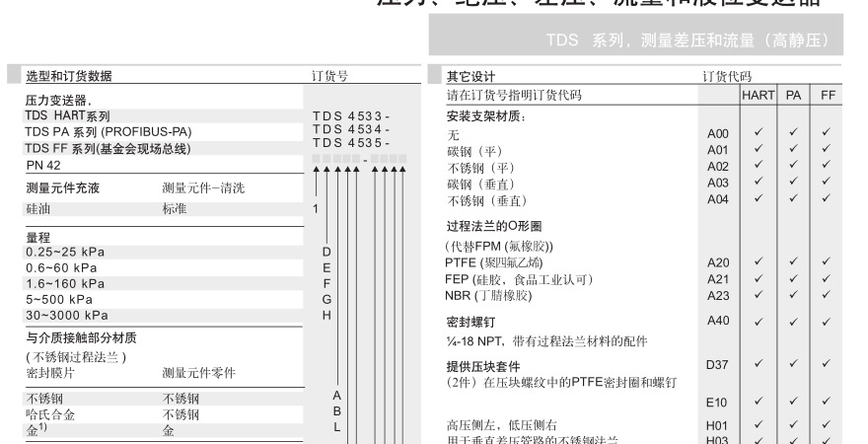Click the 选型和订货数据 heading
868x444 pixels.
coord(69,76)
